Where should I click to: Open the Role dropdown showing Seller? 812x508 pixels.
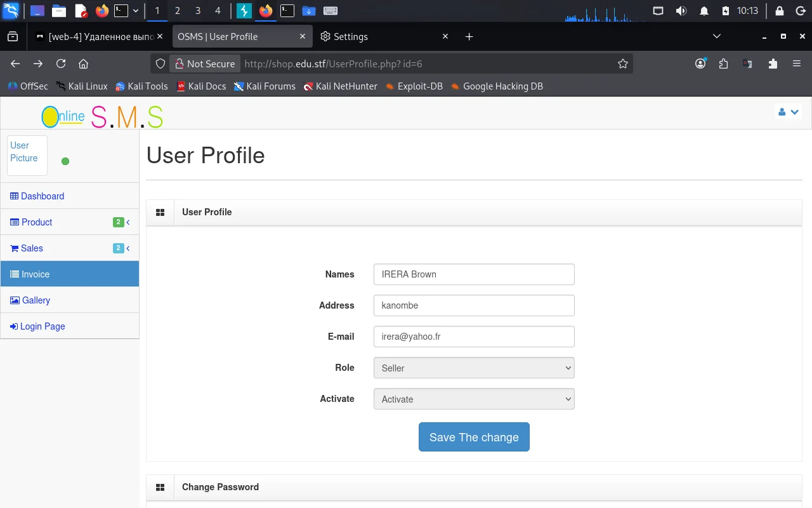point(474,368)
